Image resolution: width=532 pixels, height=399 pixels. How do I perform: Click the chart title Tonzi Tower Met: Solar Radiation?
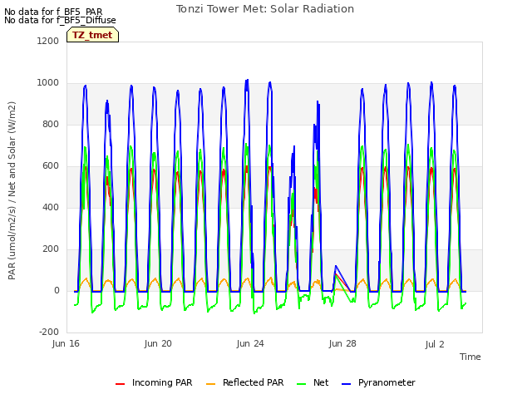point(265,9)
